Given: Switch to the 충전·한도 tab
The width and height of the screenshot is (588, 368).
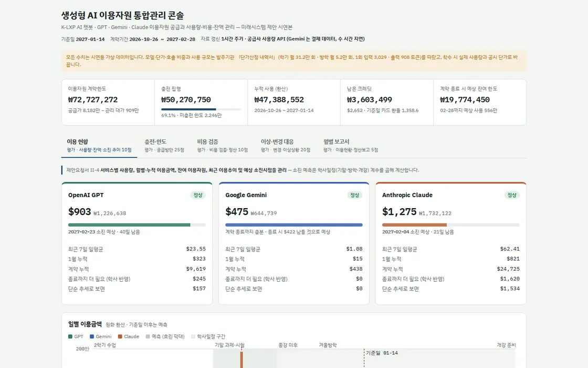Looking at the screenshot, I should pyautogui.click(x=164, y=146).
